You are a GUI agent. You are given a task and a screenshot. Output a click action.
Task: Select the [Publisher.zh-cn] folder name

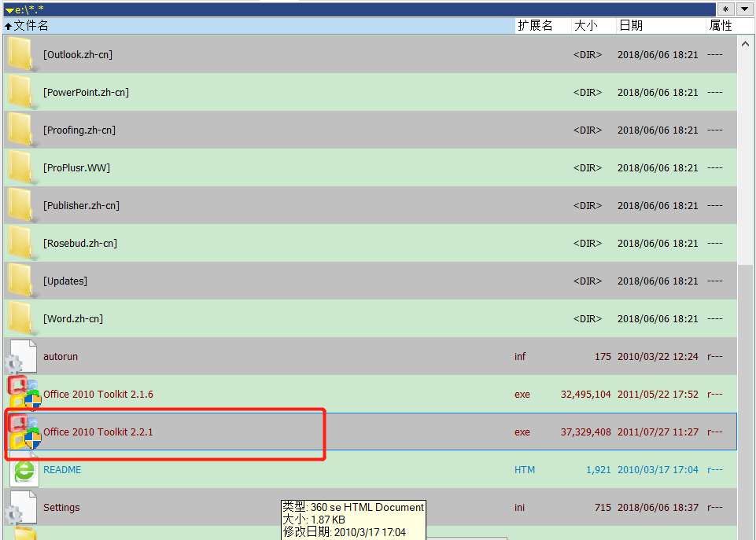pyautogui.click(x=81, y=205)
